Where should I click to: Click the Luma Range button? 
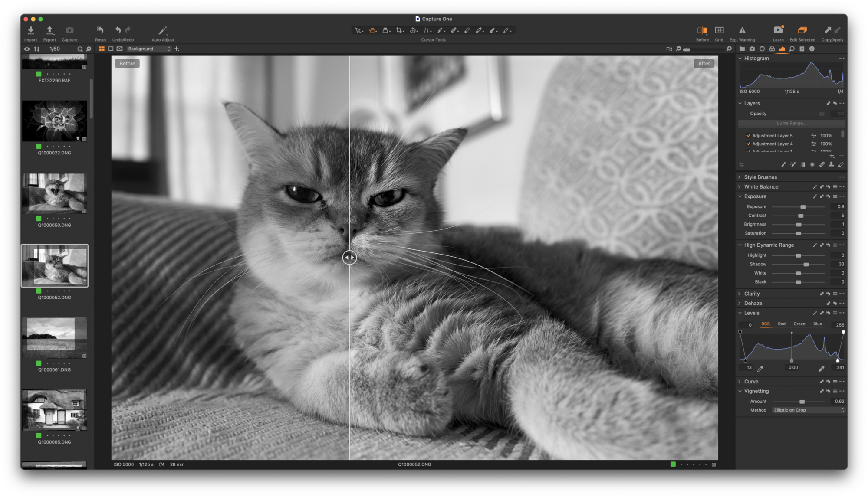coord(791,124)
